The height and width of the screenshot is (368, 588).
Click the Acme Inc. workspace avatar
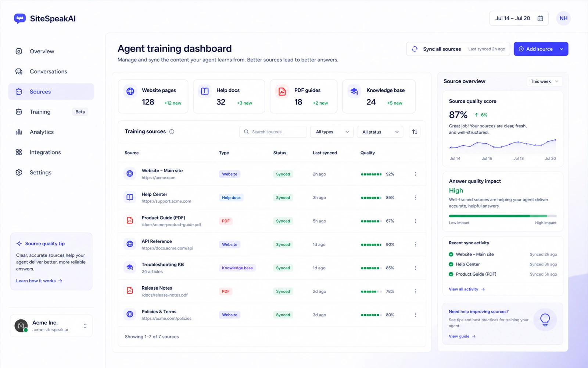tap(21, 326)
